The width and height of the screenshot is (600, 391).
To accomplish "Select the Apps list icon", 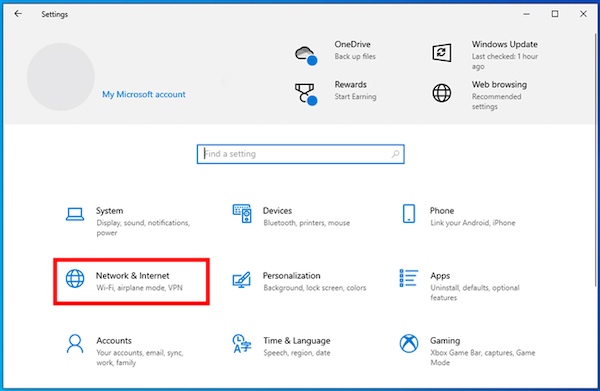I will [x=409, y=278].
